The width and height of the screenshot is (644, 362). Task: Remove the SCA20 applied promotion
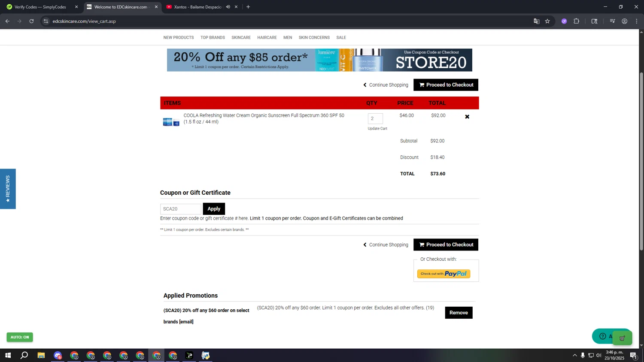pos(459,313)
